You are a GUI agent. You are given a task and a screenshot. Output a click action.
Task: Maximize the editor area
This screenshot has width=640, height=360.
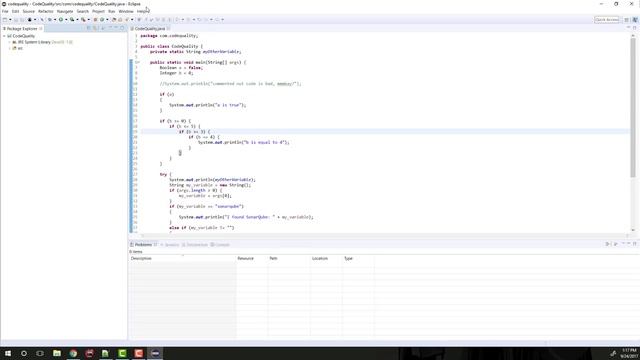[x=634, y=28]
